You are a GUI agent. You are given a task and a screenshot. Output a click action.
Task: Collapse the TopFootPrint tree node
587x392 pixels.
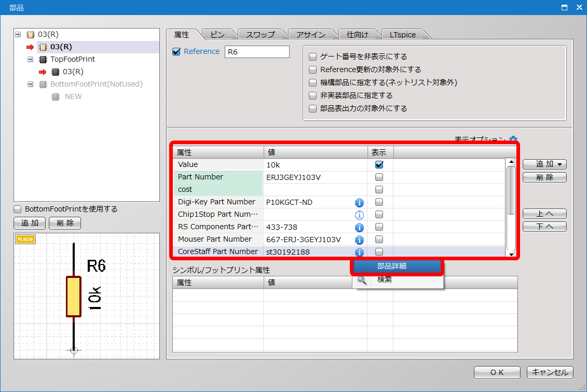click(x=30, y=60)
